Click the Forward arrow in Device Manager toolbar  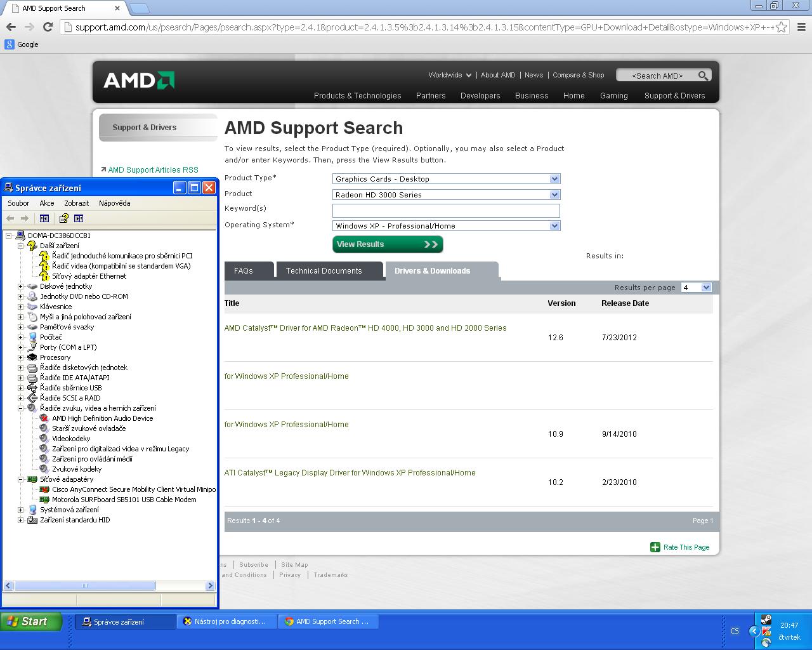[x=26, y=218]
